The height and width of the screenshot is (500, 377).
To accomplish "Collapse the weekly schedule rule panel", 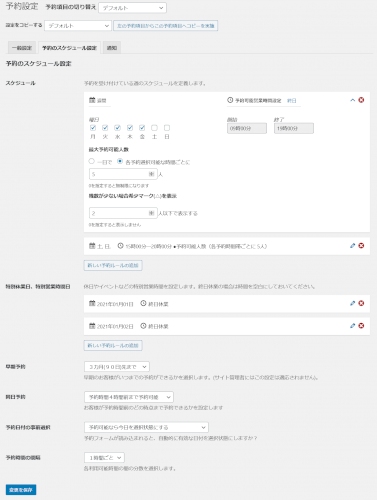I will tap(352, 100).
